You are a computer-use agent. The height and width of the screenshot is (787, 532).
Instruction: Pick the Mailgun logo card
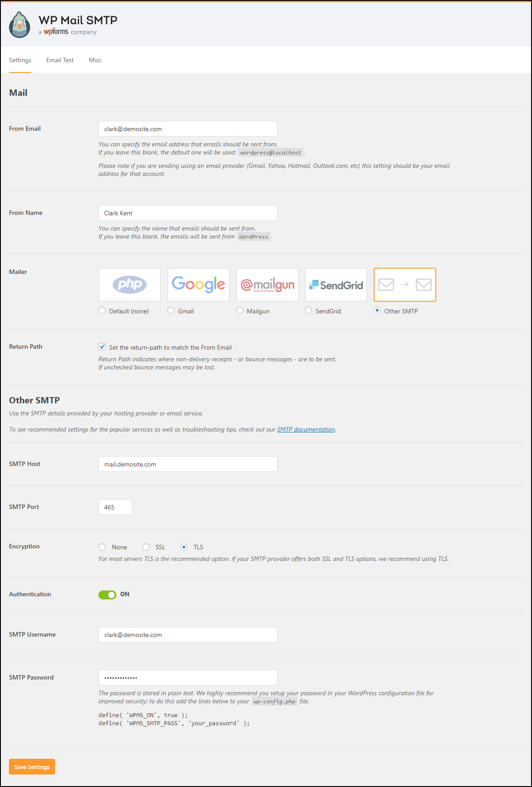268,285
